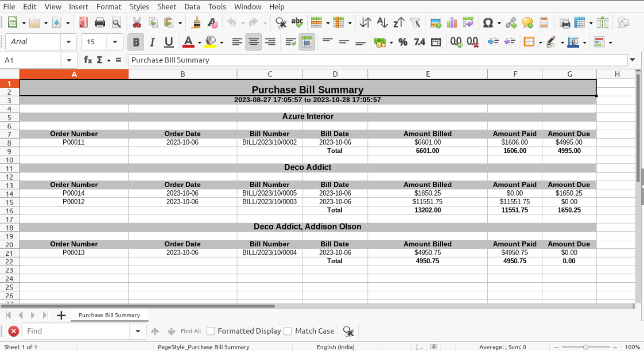Increase Indent icon
The width and height of the screenshot is (644, 351).
point(493,42)
